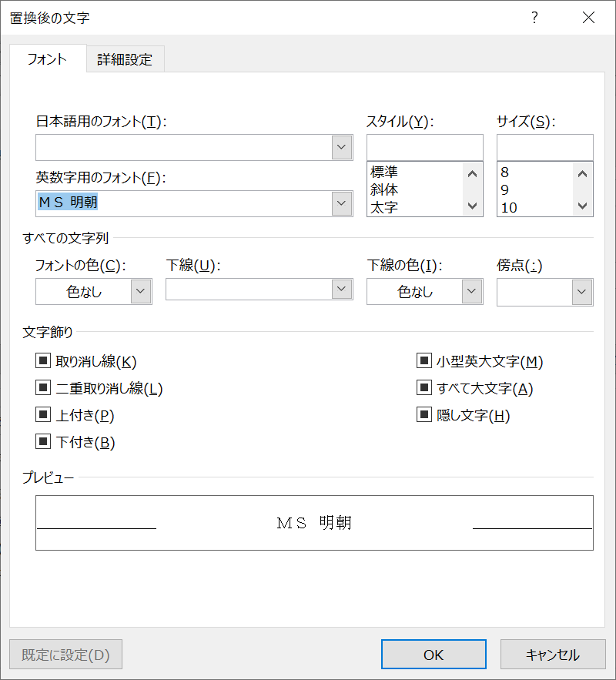Toggle 二重取り消し線 checkbox
Viewport: 616px width, 680px height.
[43, 387]
